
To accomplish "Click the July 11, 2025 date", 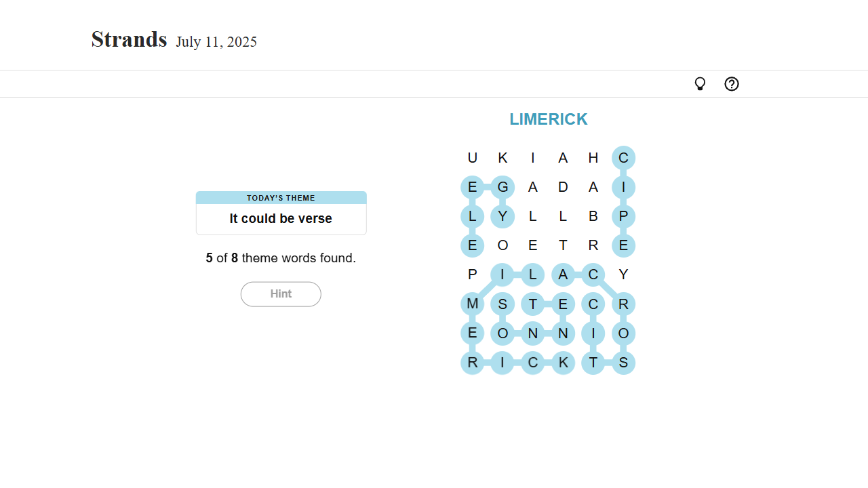I will pyautogui.click(x=216, y=42).
